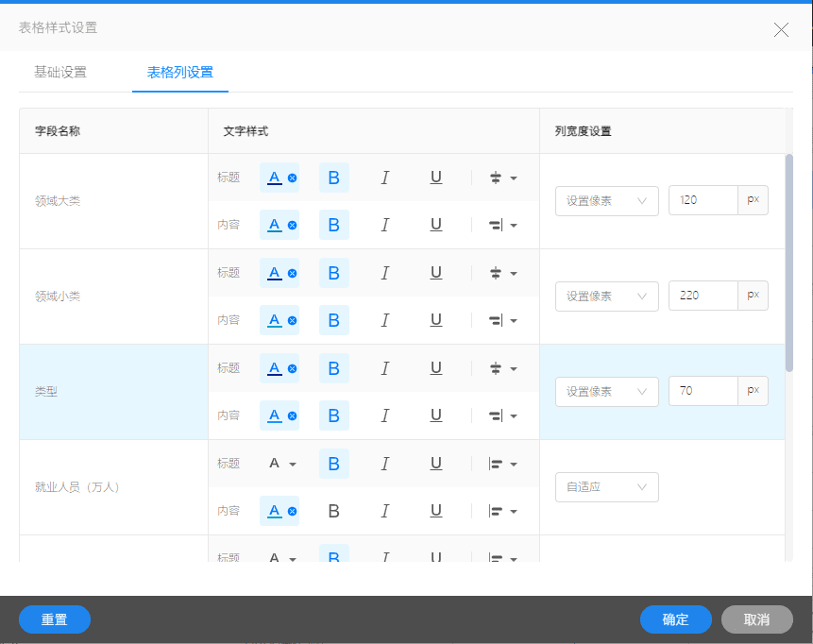Click bold icon in 领域小类 内容 row
Image resolution: width=813 pixels, height=644 pixels.
334,320
